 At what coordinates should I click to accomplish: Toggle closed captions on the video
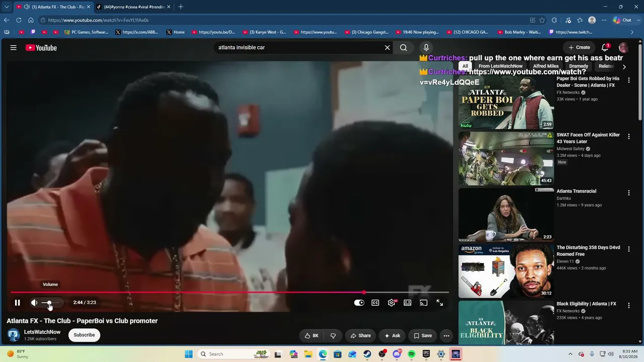tap(375, 303)
